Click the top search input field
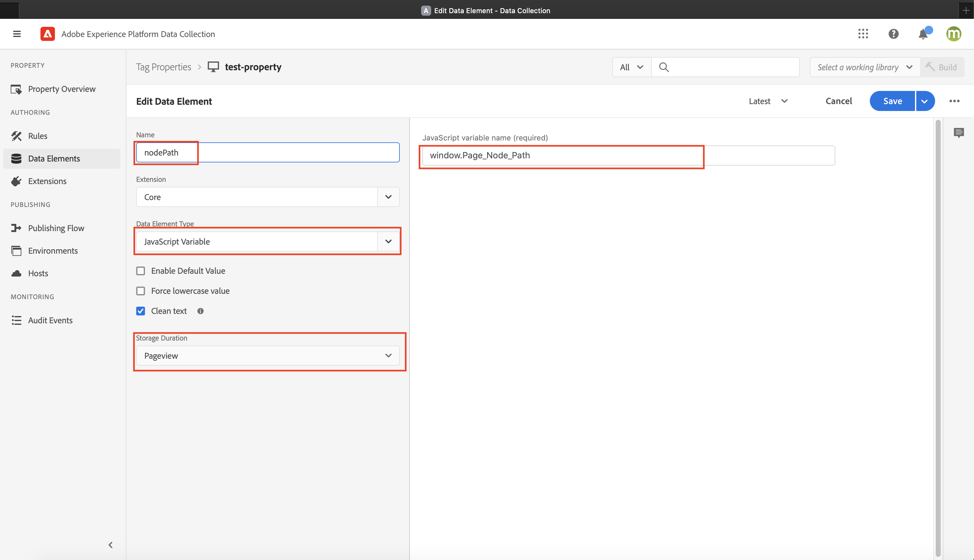 725,67
